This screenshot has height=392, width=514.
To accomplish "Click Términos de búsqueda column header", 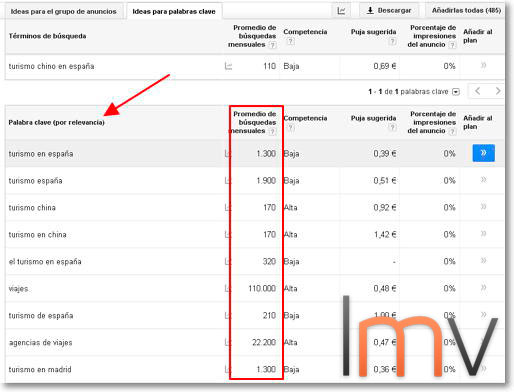I will [47, 36].
